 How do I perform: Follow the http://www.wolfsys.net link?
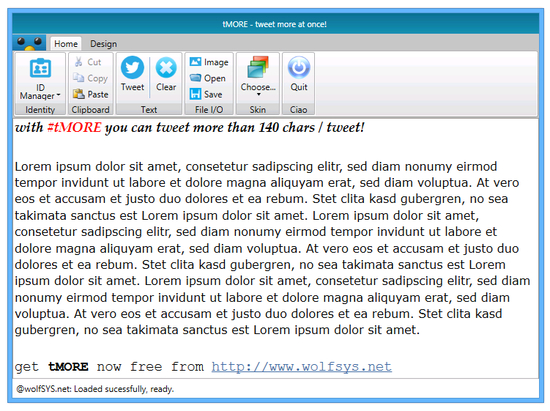point(301,366)
